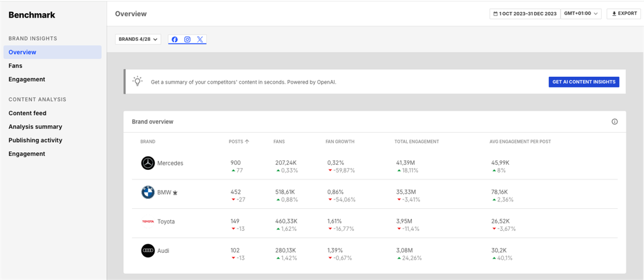This screenshot has width=644, height=280.
Task: Click the BMW brand logo
Action: click(x=148, y=193)
